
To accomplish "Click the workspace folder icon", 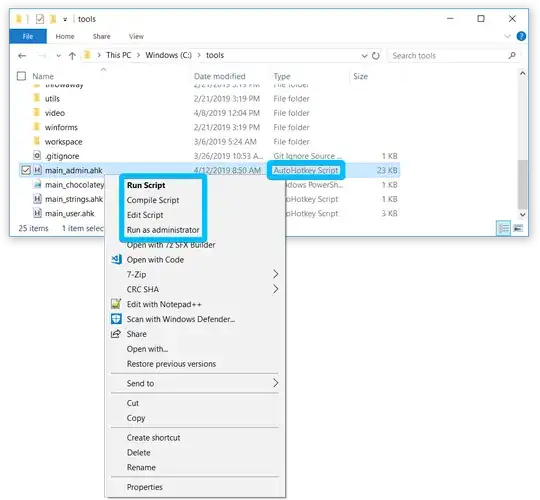I will pos(37,141).
